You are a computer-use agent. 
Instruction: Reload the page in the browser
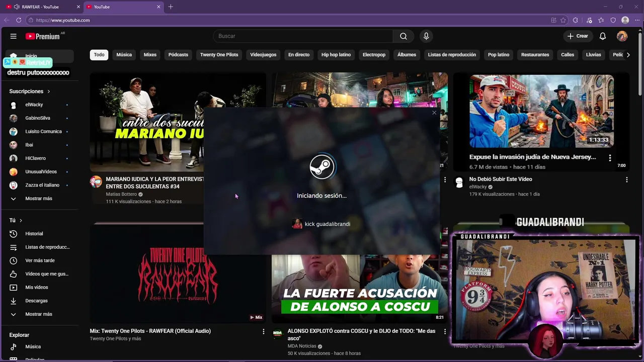tap(19, 20)
